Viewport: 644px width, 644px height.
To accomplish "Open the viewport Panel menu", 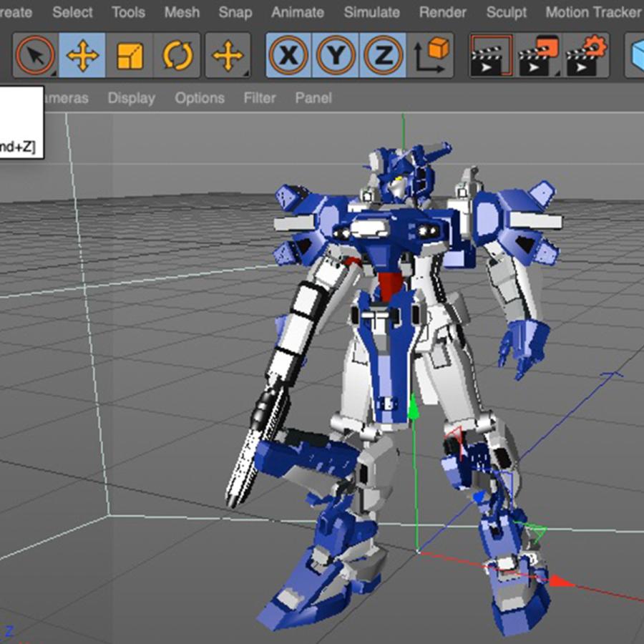I will point(313,98).
